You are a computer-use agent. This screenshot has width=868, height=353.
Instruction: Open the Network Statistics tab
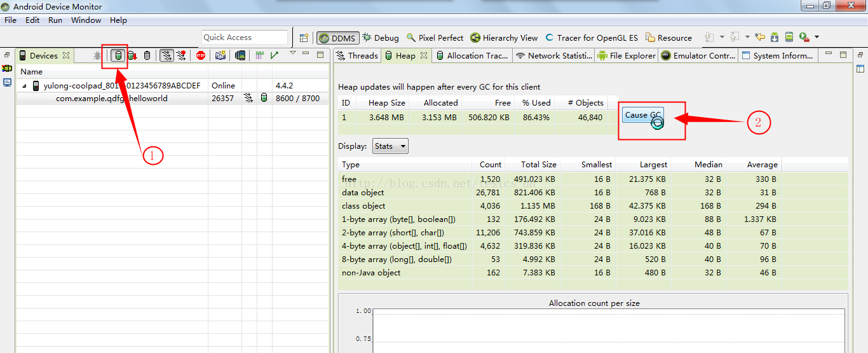(553, 56)
